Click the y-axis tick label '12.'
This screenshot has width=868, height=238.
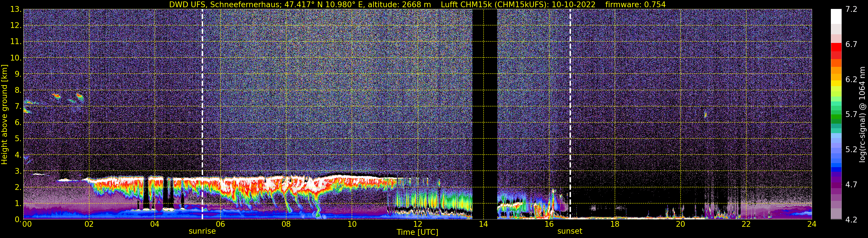point(16,26)
